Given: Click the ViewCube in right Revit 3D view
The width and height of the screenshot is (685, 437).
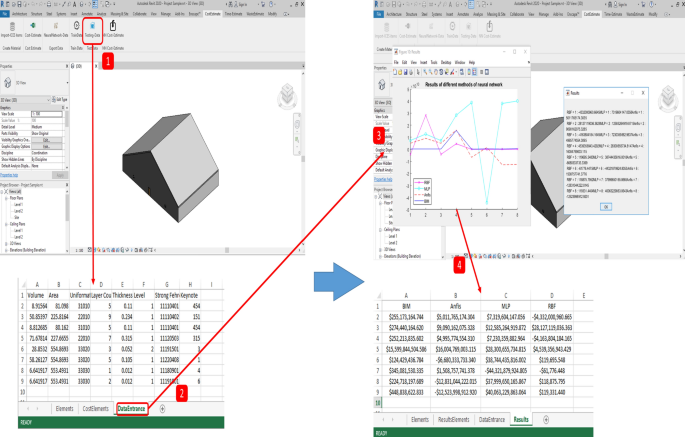Looking at the screenshot, I should click(x=668, y=98).
